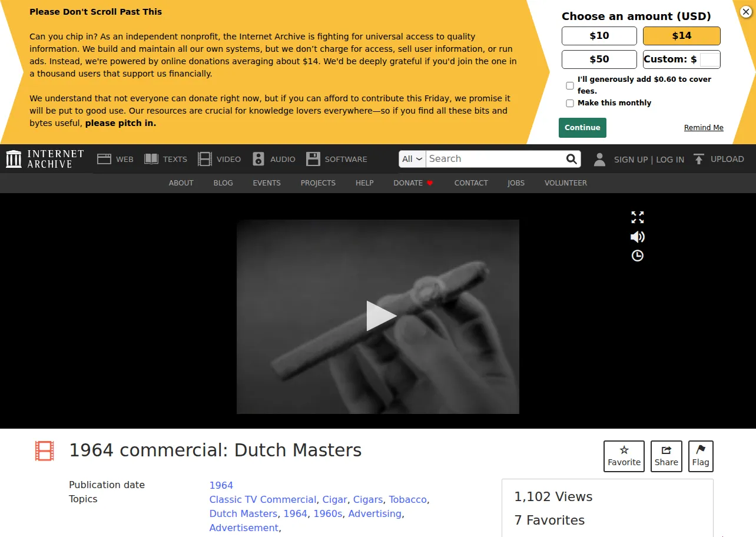Open the Tobacco topic link

(407, 499)
